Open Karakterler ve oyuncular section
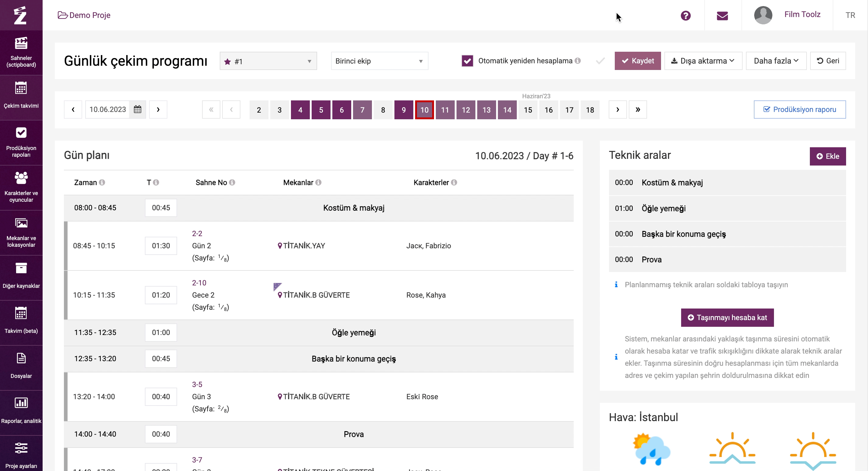This screenshot has width=868, height=471. click(x=21, y=188)
